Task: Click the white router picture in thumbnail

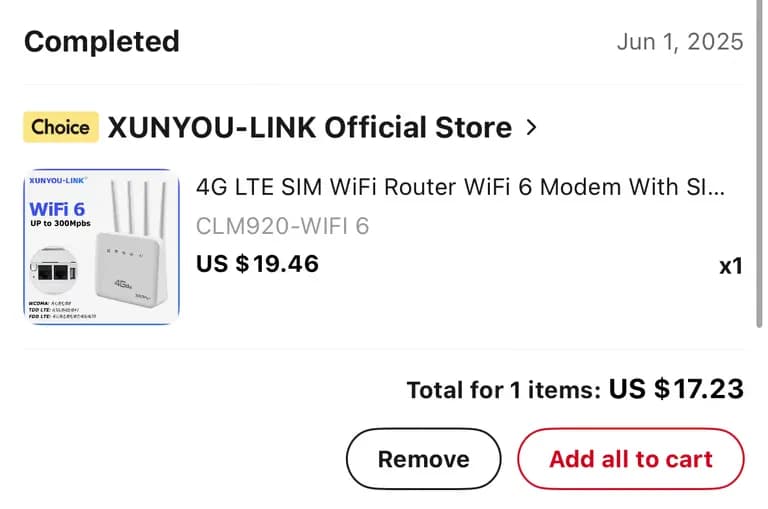Action: pos(132,260)
